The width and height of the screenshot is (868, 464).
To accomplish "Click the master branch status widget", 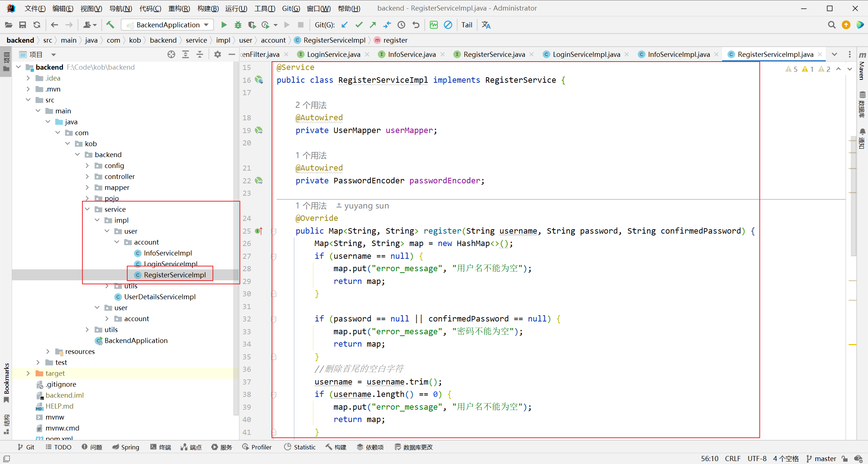I will [821, 459].
